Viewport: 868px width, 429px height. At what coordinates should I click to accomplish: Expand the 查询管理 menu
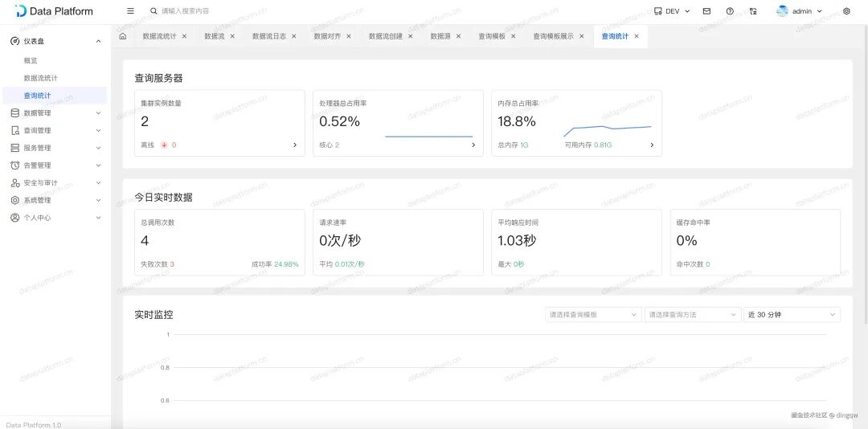coord(55,131)
